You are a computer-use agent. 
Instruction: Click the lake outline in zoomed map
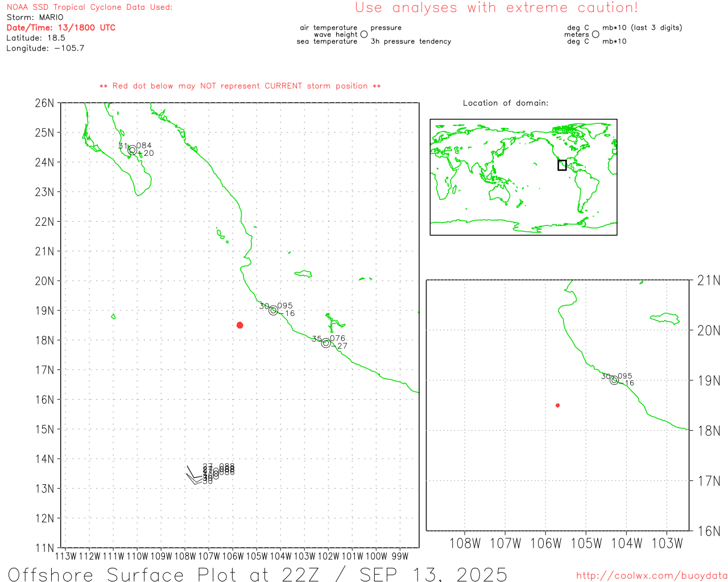click(x=665, y=318)
